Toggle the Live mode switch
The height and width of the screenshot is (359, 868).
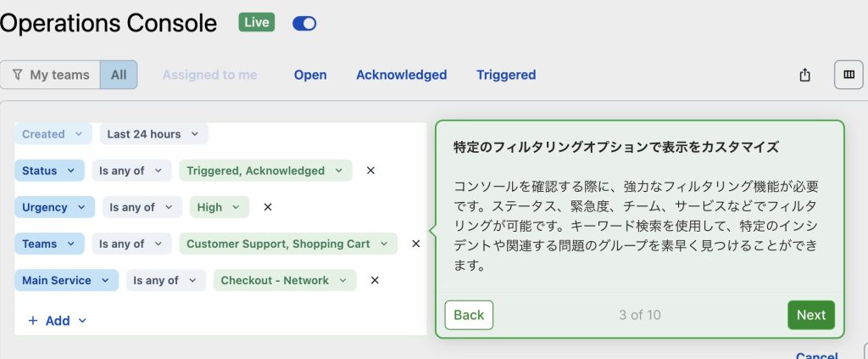(304, 23)
